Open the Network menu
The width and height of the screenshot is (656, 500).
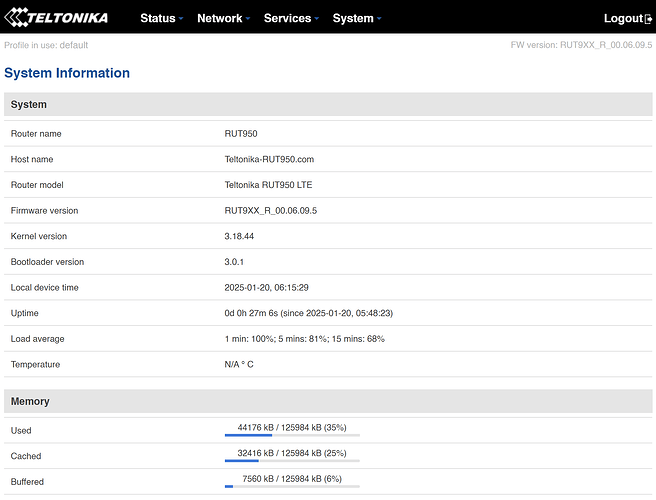pyautogui.click(x=223, y=18)
